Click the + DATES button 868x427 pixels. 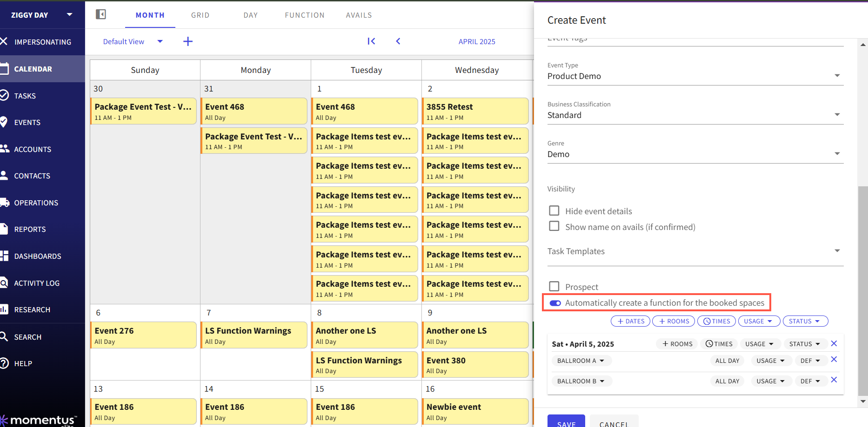pos(630,321)
